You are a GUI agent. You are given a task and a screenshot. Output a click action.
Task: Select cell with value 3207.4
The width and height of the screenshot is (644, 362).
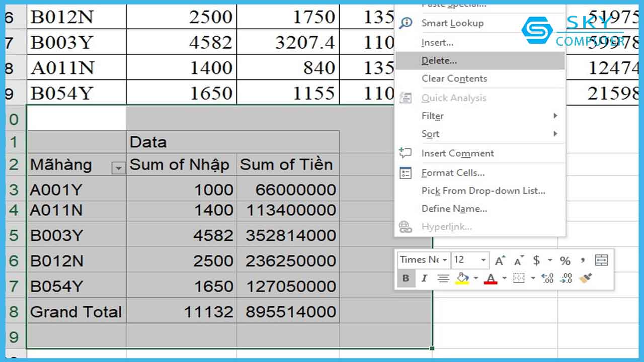[x=288, y=42]
